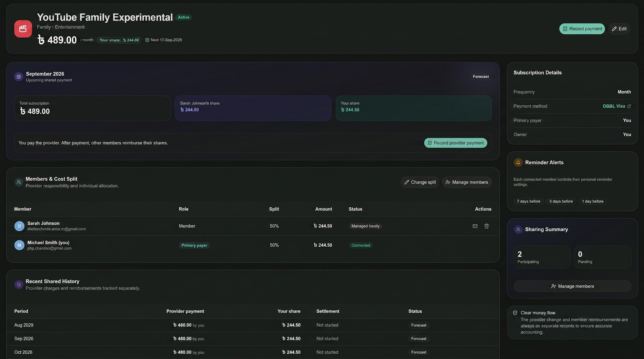The width and height of the screenshot is (644, 359).
Task: Click the Primary payer role badge
Action: pos(194,245)
